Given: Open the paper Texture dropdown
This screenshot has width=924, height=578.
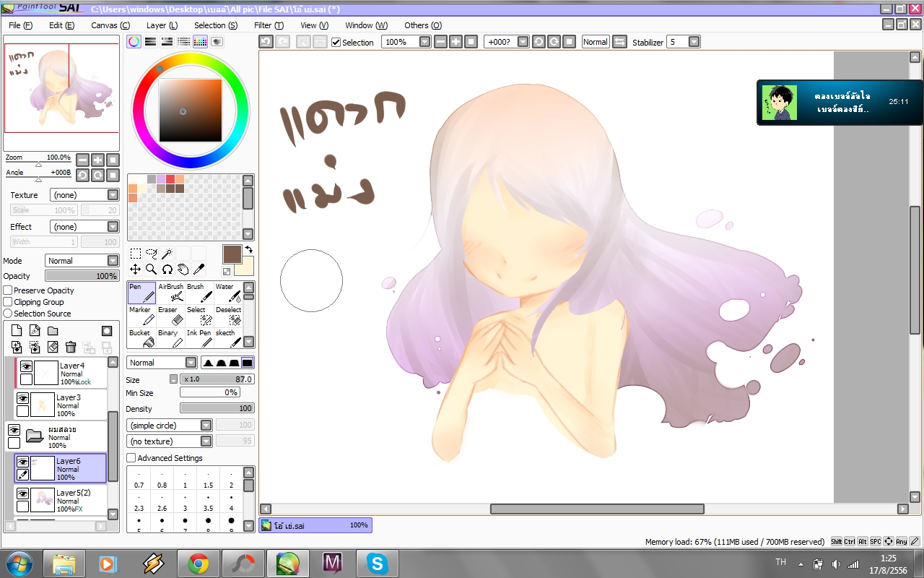Looking at the screenshot, I should 84,195.
